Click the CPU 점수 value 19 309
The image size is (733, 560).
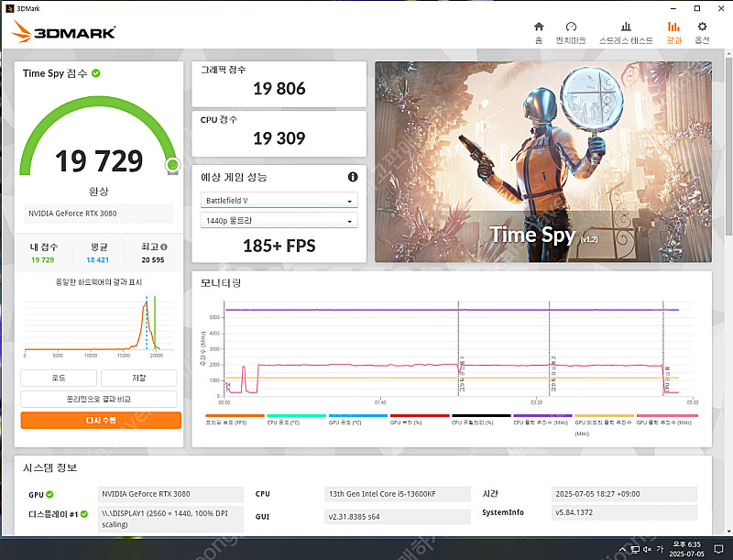(x=279, y=137)
